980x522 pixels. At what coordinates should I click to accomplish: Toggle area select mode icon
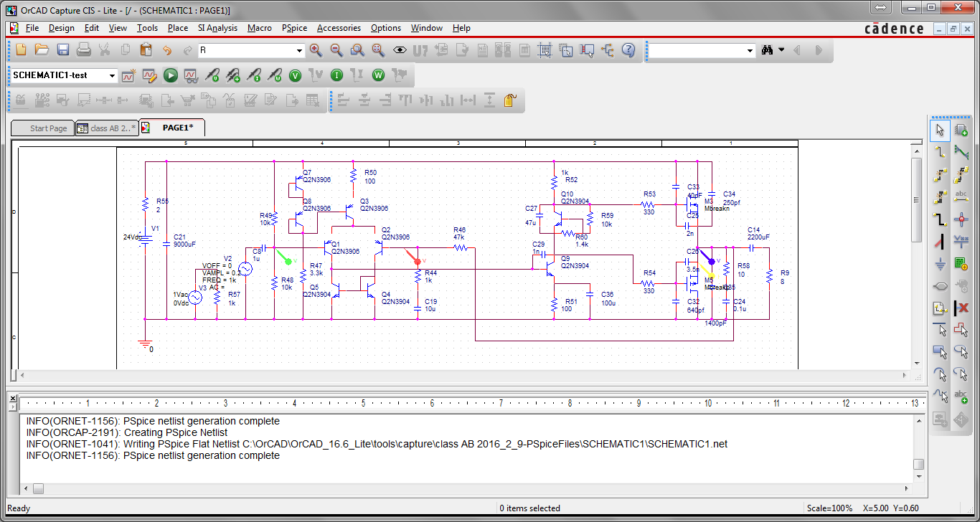click(566, 50)
